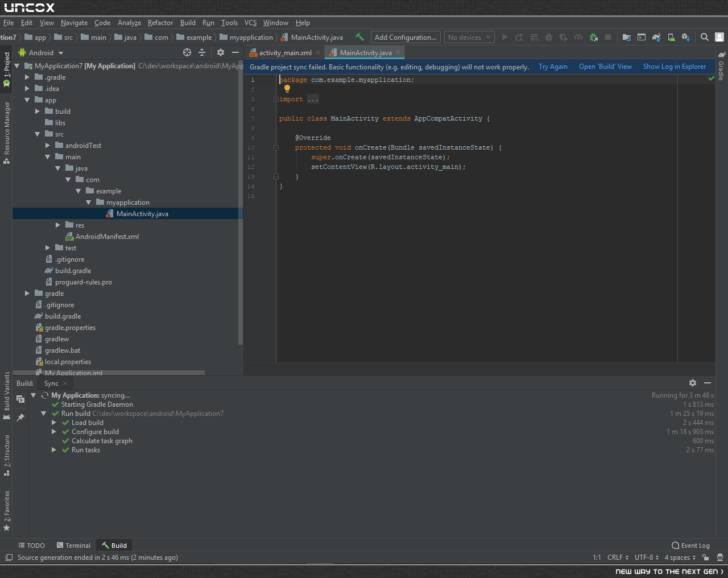
Task: Expand the res folder
Action: point(57,225)
